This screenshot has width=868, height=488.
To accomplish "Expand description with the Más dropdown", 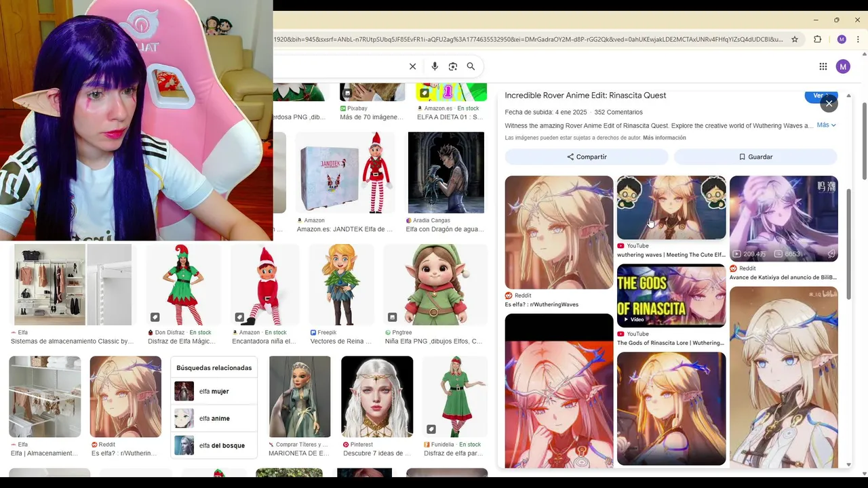I will (826, 125).
